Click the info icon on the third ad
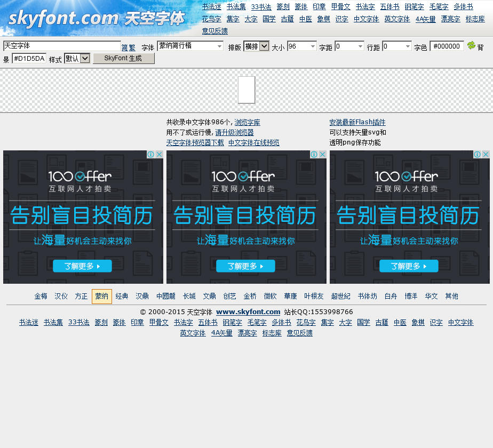The width and height of the screenshot is (493, 448). [x=478, y=154]
